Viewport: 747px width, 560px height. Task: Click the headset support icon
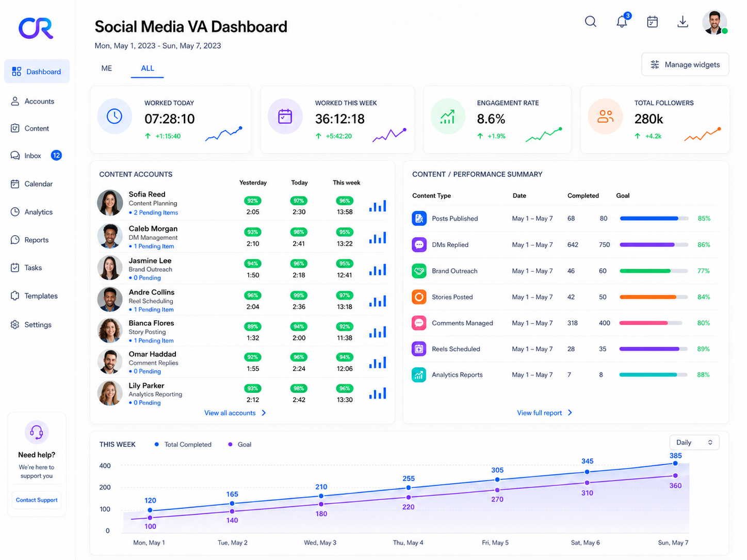coord(37,432)
